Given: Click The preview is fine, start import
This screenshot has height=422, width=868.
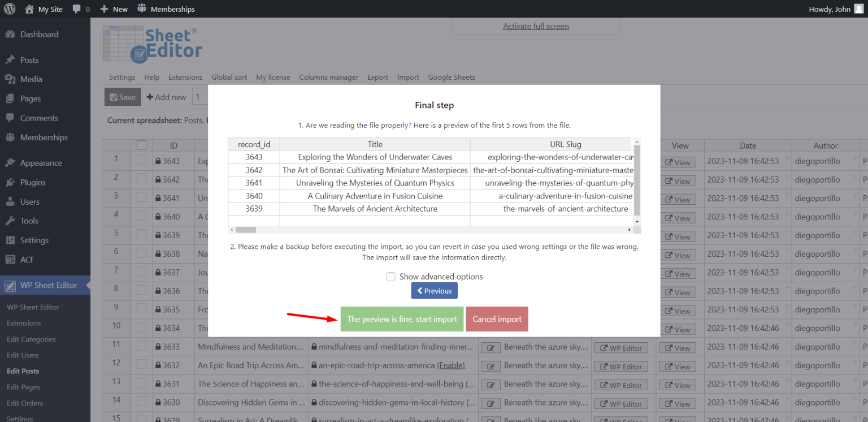Looking at the screenshot, I should coord(402,318).
